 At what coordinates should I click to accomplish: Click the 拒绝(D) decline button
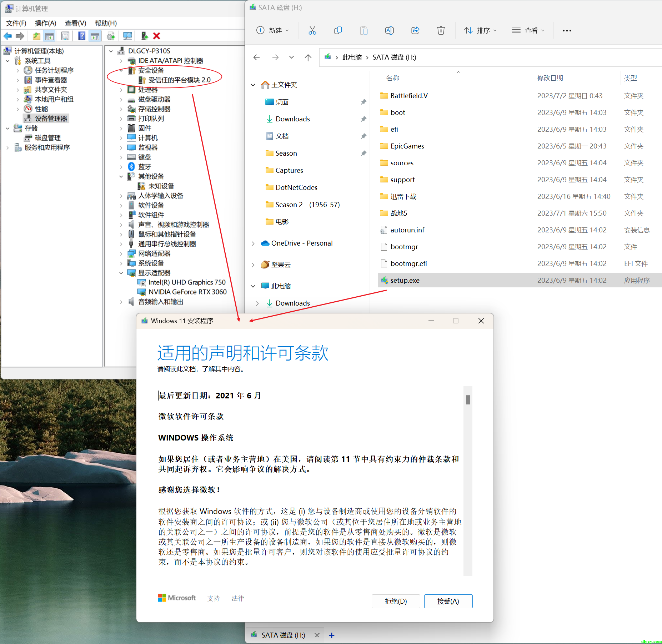tap(396, 602)
